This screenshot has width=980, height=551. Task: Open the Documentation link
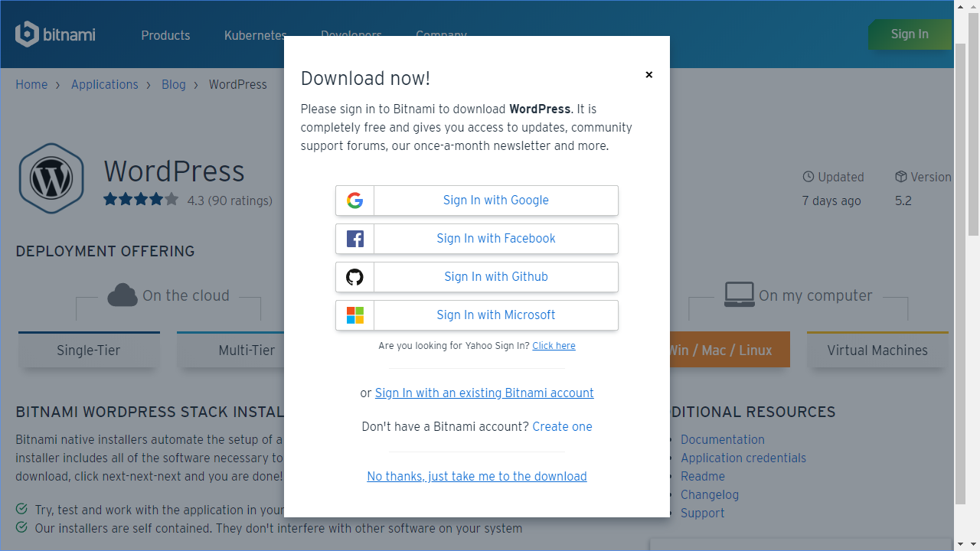[723, 439]
